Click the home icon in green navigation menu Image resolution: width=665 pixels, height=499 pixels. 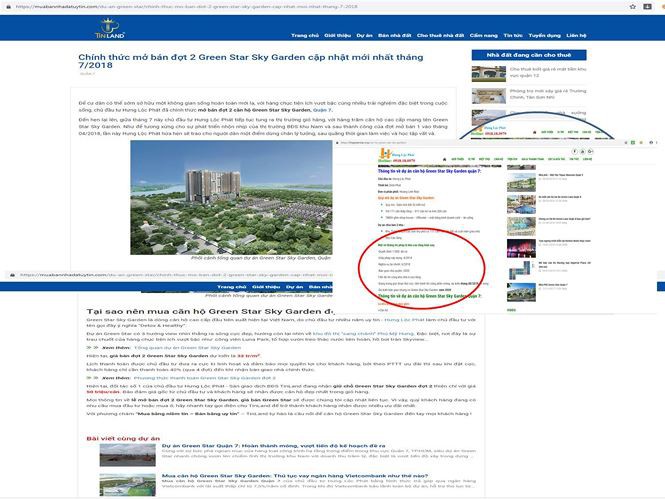point(444,159)
